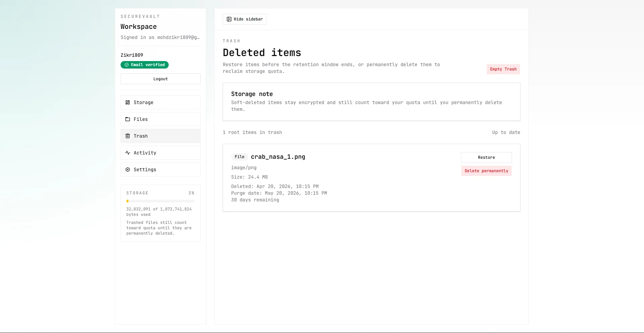Viewport: 644px width, 333px height.
Task: Click the 3% storage percentage
Action: pyautogui.click(x=191, y=193)
